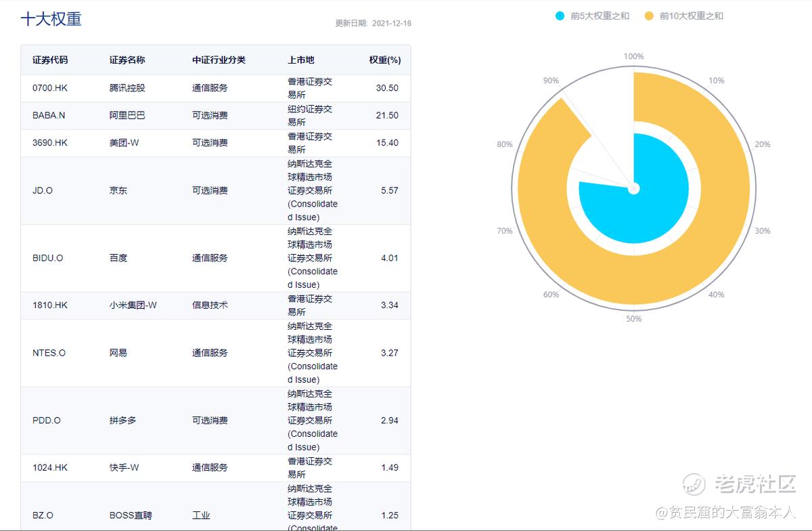Click the 3.34 weight value

390,305
